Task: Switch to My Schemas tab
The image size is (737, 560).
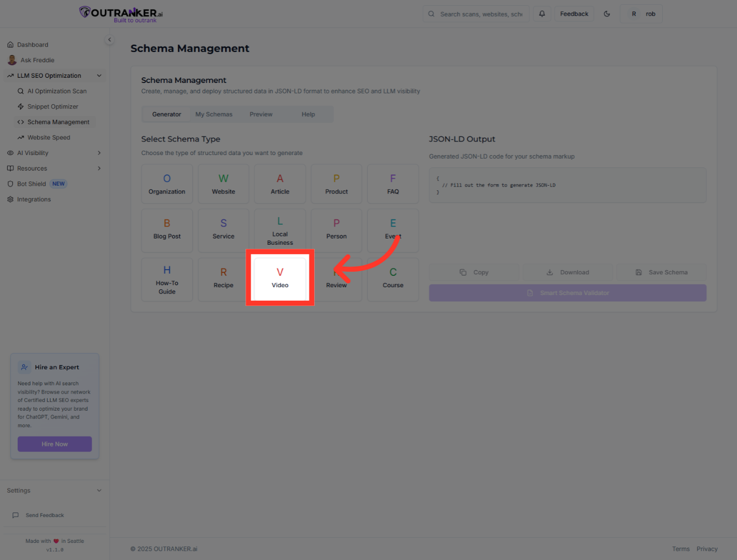Action: tap(214, 115)
